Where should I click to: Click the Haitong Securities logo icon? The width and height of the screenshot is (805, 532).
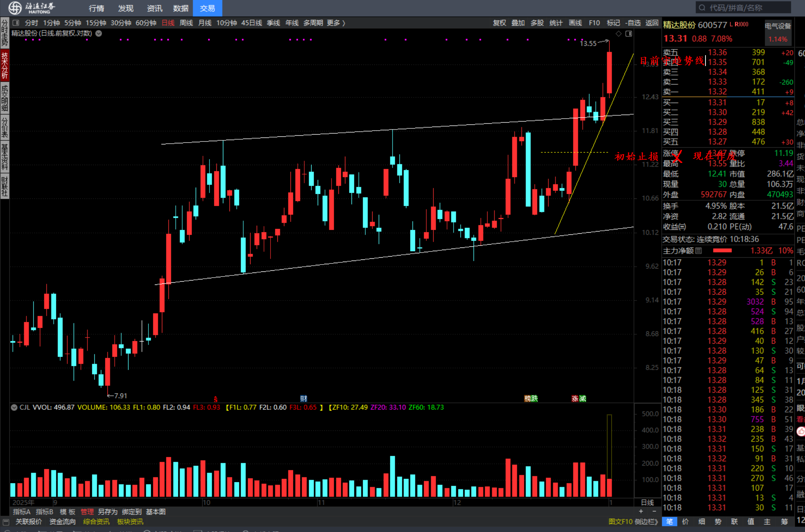coord(15,8)
